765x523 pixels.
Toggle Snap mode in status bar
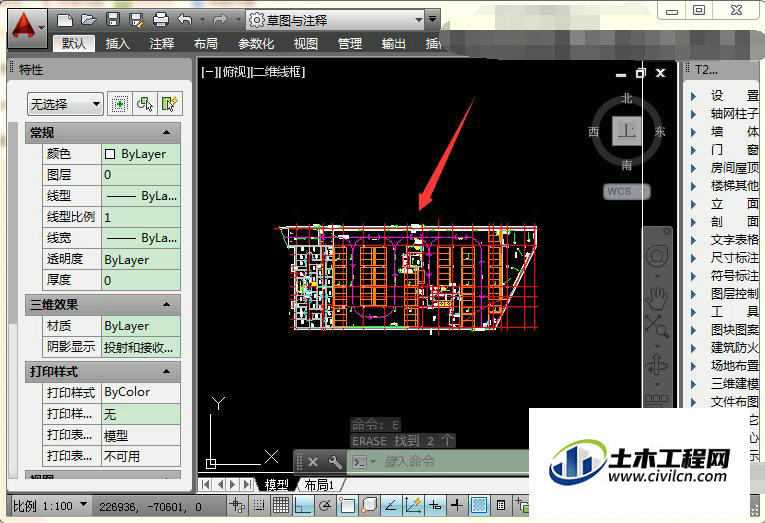point(259,505)
